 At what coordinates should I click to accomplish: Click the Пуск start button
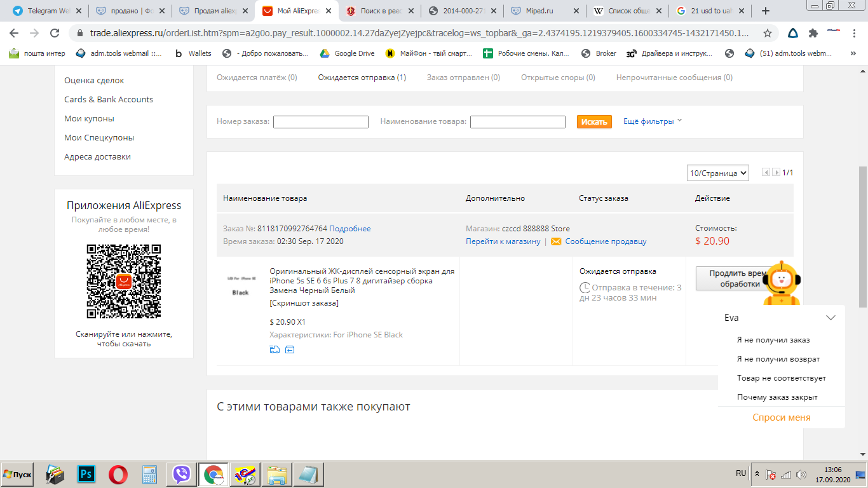click(17, 474)
